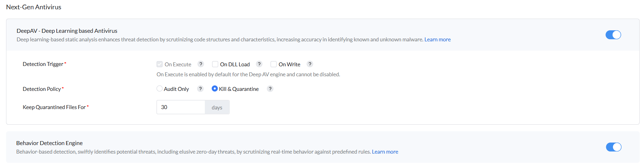Select the Audit Only detection policy
The height and width of the screenshot is (165, 644).
pyautogui.click(x=159, y=89)
